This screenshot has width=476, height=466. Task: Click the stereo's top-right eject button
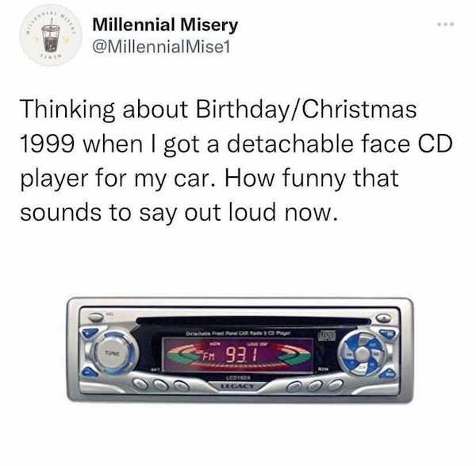pos(384,318)
